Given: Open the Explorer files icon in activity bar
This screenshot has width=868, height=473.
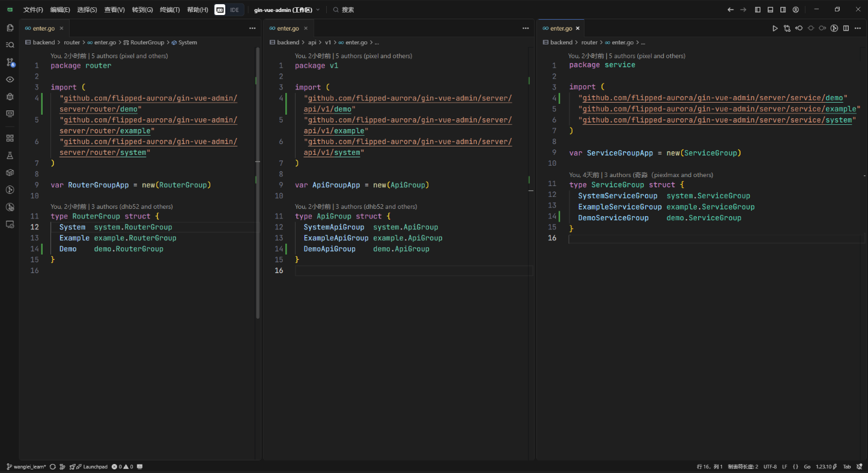Looking at the screenshot, I should coord(10,28).
